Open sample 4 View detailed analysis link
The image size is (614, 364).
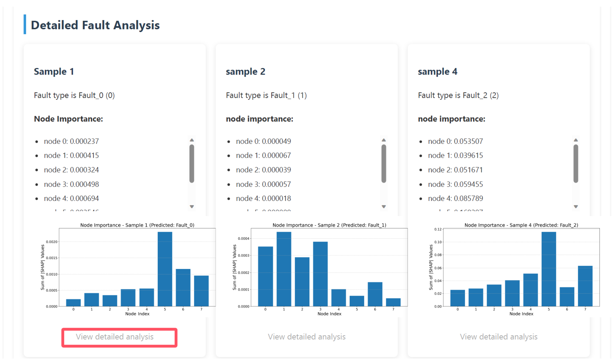click(499, 337)
